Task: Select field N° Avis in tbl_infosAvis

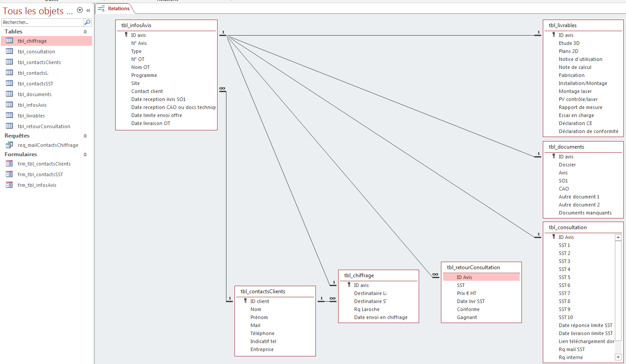Action: 139,43
